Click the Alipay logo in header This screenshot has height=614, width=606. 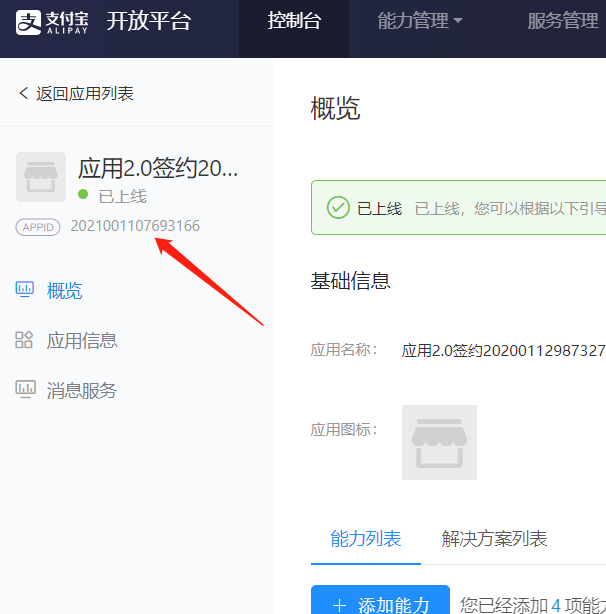(52, 22)
